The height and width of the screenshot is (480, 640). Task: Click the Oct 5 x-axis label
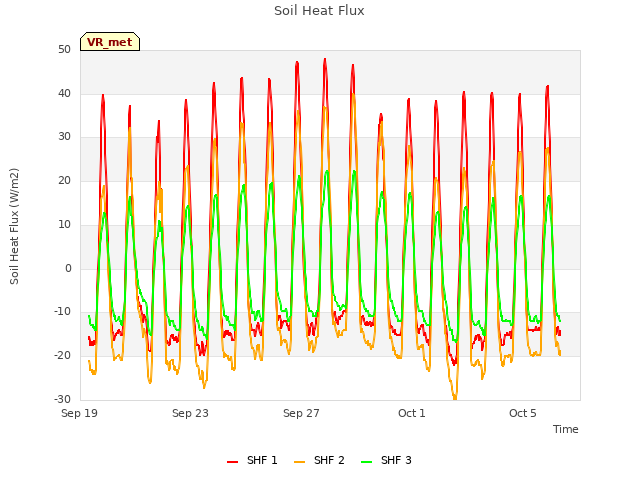[522, 413]
